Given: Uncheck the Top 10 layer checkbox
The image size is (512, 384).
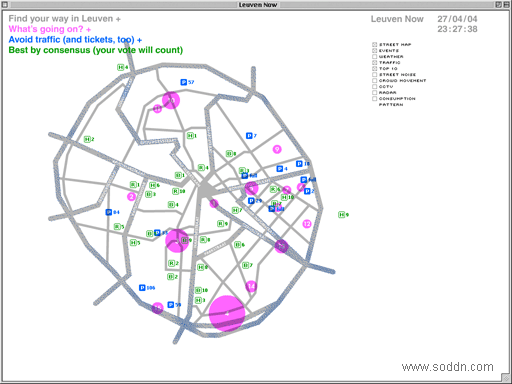Looking at the screenshot, I should pos(375,68).
